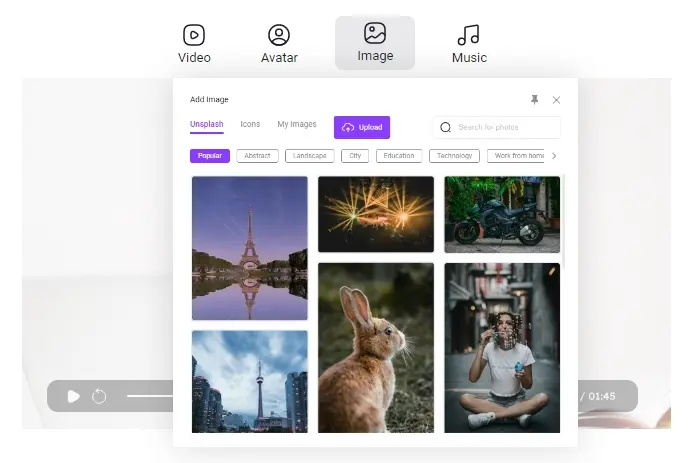The width and height of the screenshot is (693, 463).
Task: Click the play button on player
Action: pos(73,396)
